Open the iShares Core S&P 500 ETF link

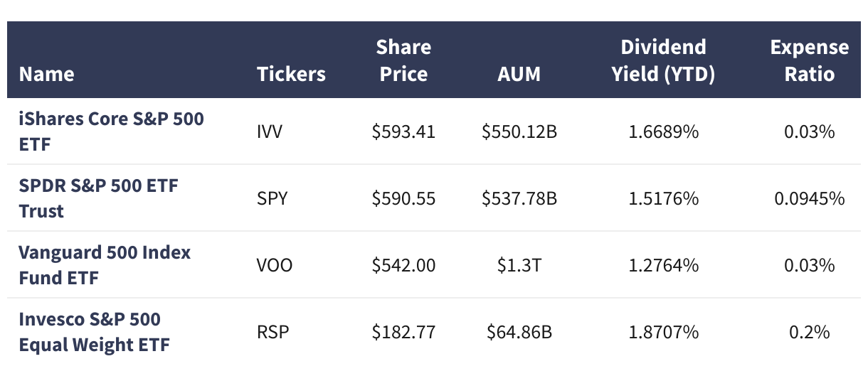coord(111,131)
